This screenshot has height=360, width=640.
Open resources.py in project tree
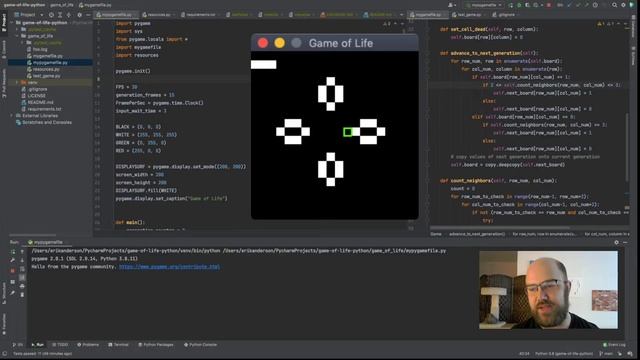46,69
